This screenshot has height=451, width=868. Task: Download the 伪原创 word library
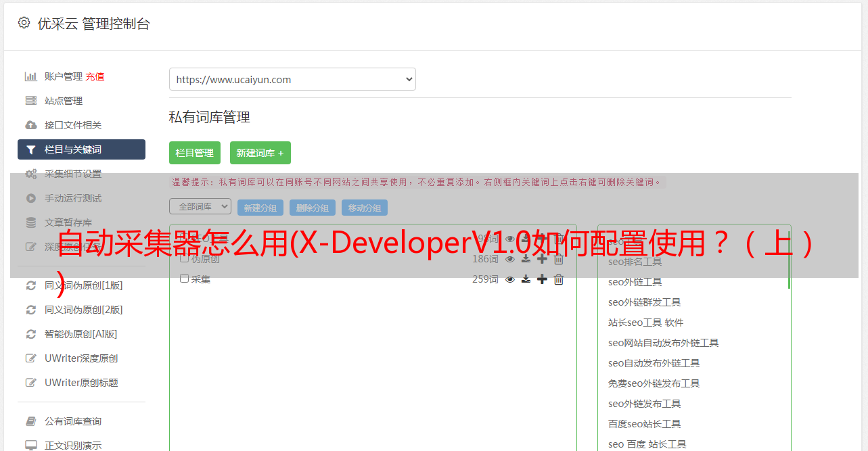(x=526, y=259)
